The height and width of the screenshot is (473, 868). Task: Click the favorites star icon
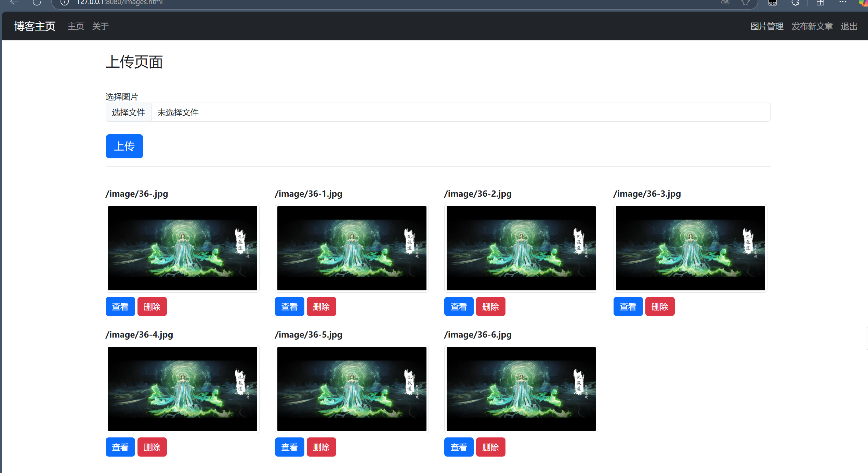746,2
